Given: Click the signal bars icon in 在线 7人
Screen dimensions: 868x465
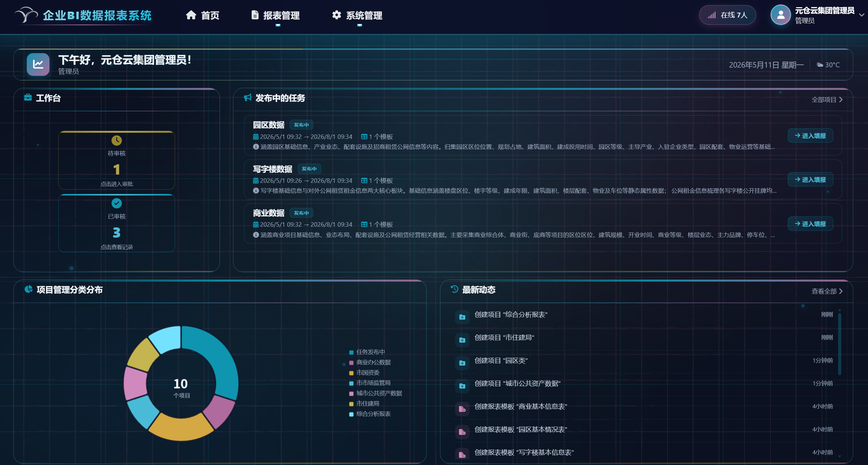Looking at the screenshot, I should (711, 15).
